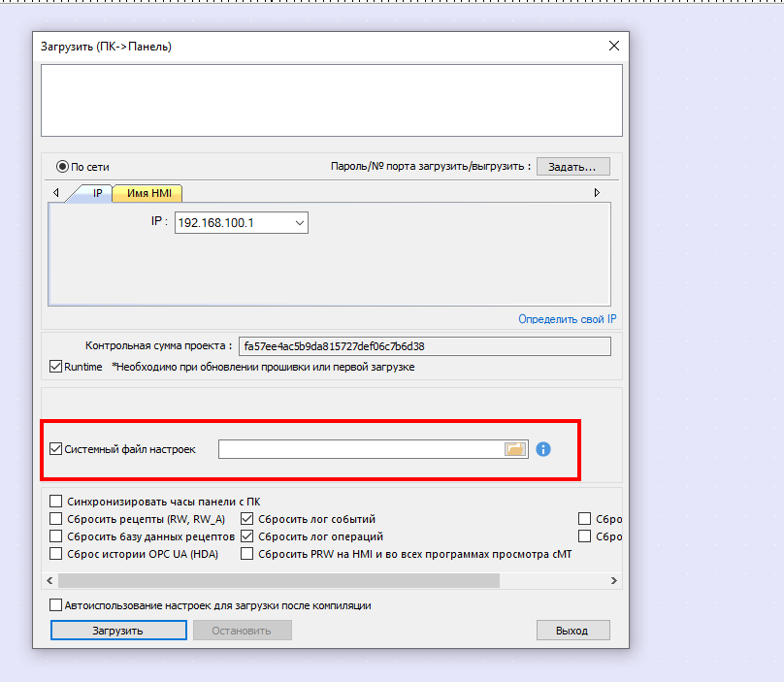Close the Загрузить (ПК->Панель) dialog
784x682 pixels.
tap(614, 46)
